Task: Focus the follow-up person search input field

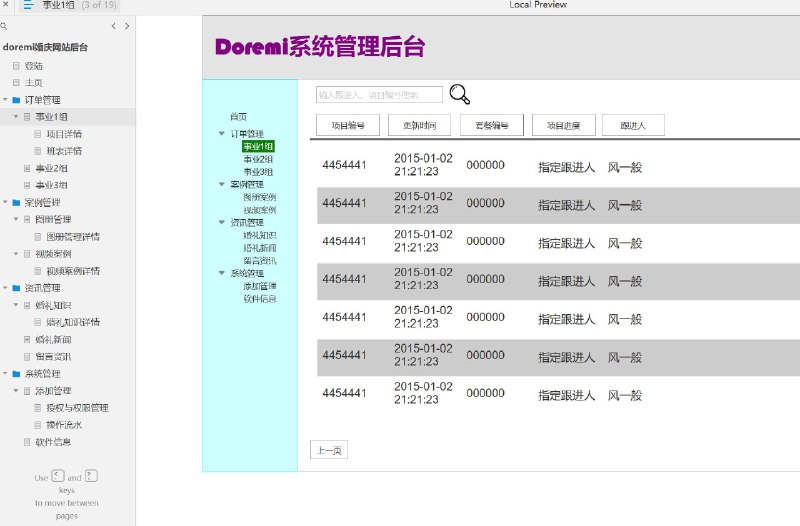Action: coord(379,95)
